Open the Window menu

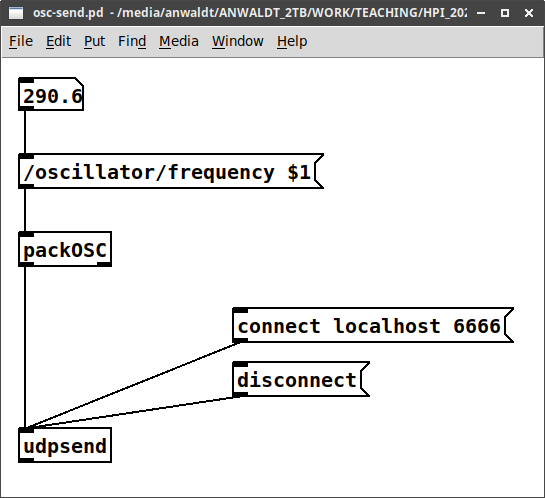coord(238,41)
